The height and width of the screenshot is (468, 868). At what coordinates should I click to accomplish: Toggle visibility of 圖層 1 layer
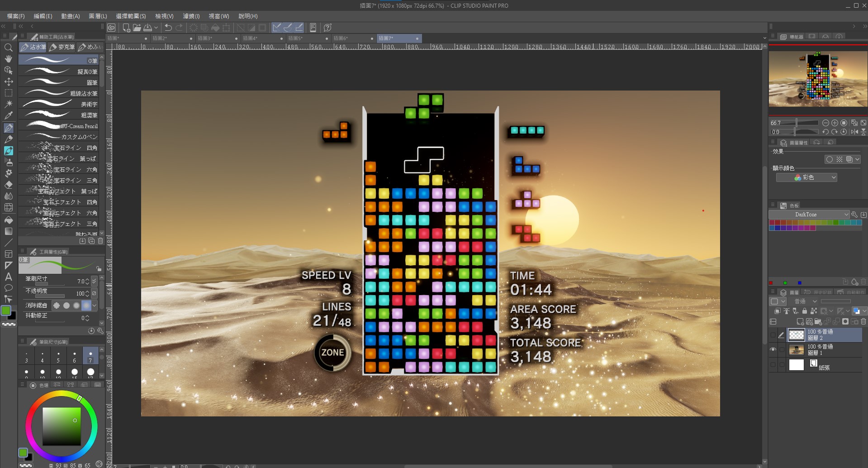tap(773, 349)
